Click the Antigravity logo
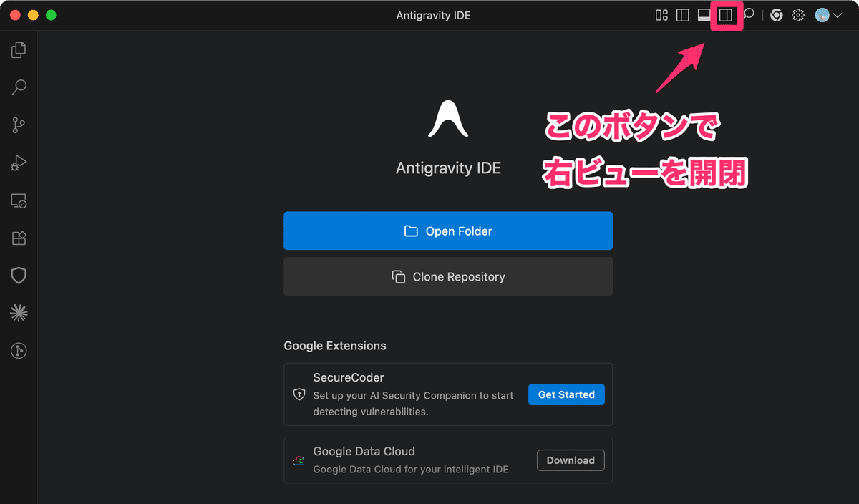 click(448, 119)
